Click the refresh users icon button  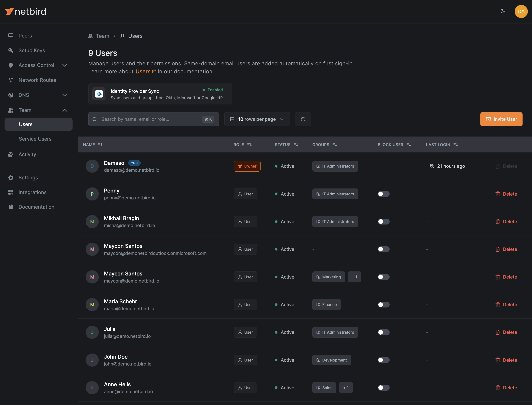coord(303,119)
